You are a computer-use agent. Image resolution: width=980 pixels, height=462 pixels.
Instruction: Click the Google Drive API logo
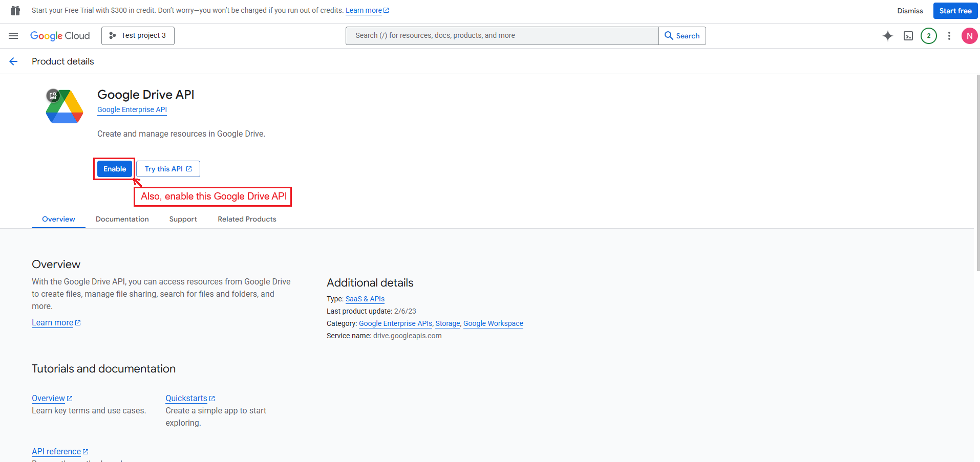pos(65,106)
